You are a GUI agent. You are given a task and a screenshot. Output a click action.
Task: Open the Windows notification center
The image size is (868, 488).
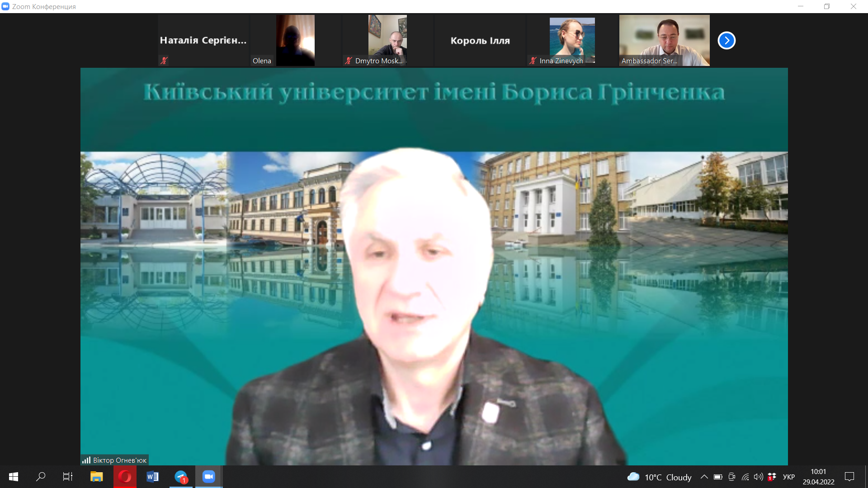849,477
